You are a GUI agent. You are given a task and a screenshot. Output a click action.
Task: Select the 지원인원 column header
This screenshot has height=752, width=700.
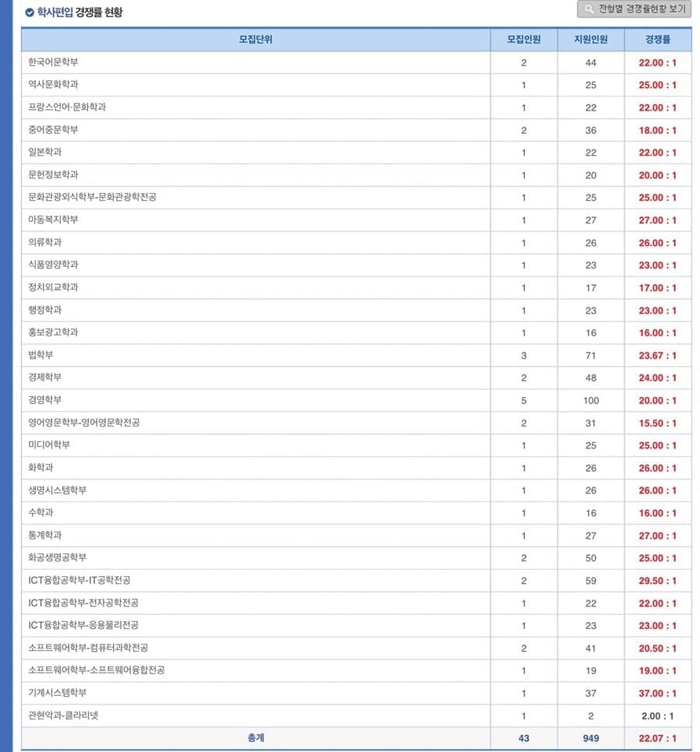coord(591,40)
